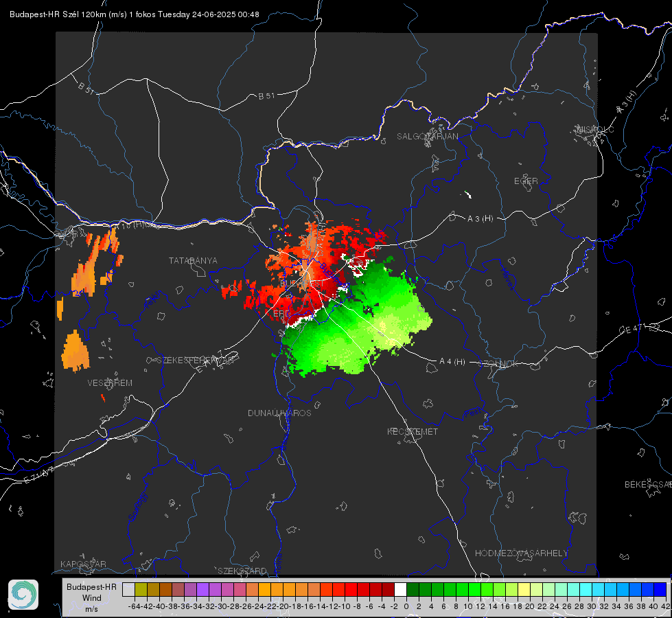Pick the olive swatch between -64 and -42

click(x=141, y=589)
